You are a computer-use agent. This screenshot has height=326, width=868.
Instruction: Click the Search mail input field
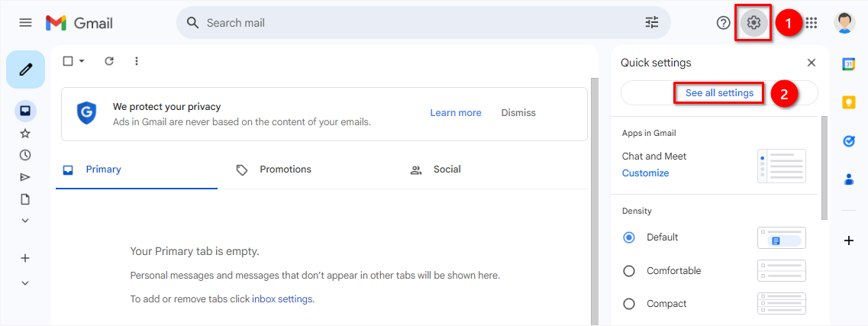(424, 23)
